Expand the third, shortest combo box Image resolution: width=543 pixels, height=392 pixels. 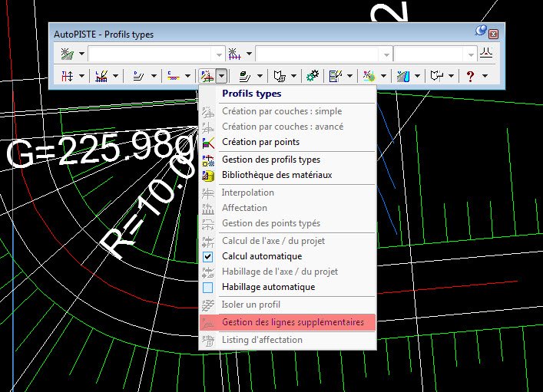[x=471, y=54]
